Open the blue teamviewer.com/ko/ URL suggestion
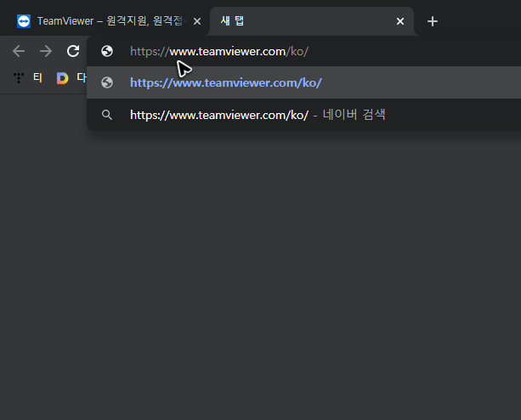Image resolution: width=521 pixels, height=420 pixels. pos(303,82)
